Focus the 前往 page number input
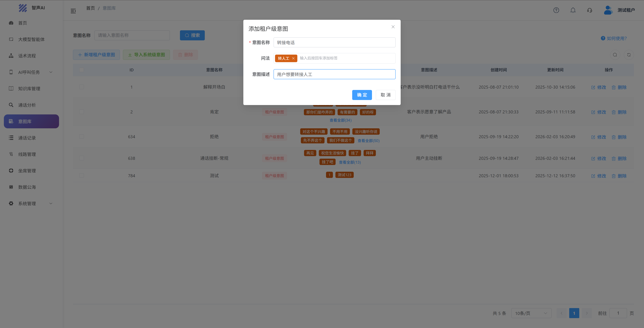The width and height of the screenshot is (644, 328). click(x=618, y=313)
